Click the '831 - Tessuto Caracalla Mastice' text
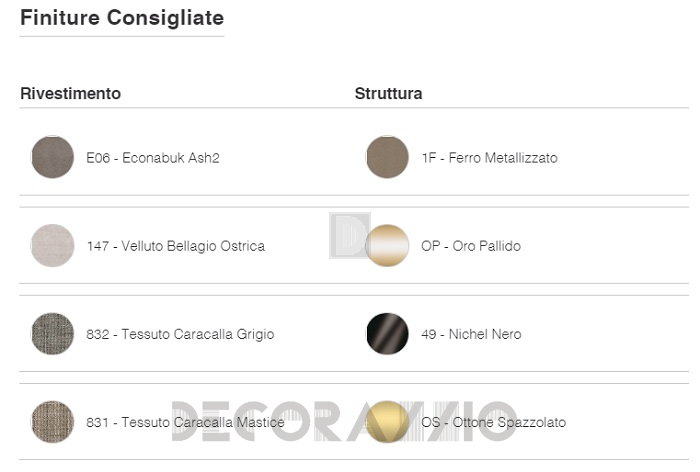This screenshot has height=472, width=700. pyautogui.click(x=185, y=422)
